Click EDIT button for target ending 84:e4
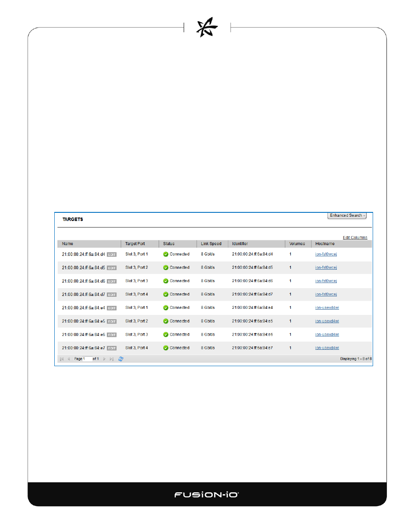 tap(112, 308)
